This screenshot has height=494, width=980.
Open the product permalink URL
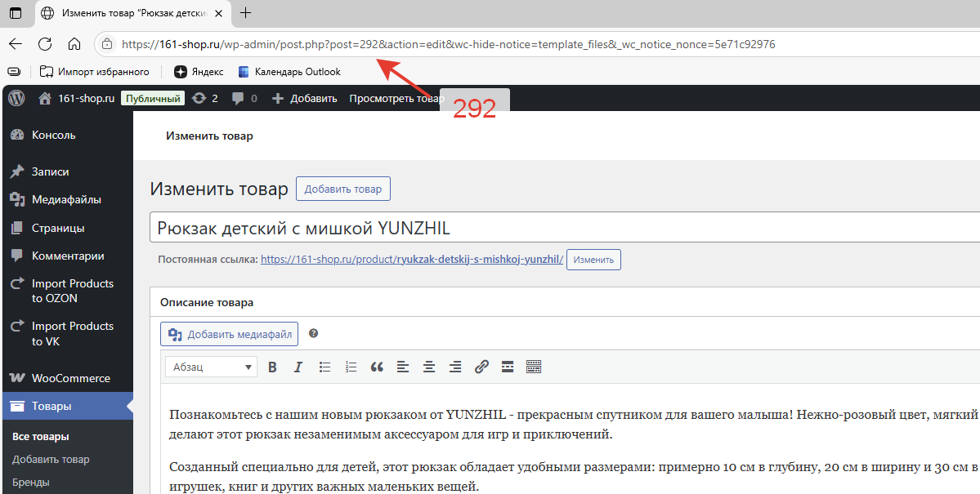click(412, 260)
